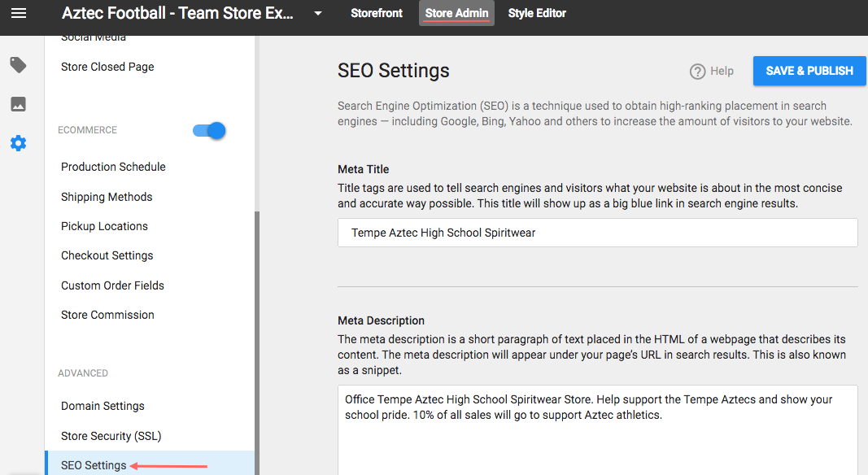Open the Production Schedule section

(113, 167)
